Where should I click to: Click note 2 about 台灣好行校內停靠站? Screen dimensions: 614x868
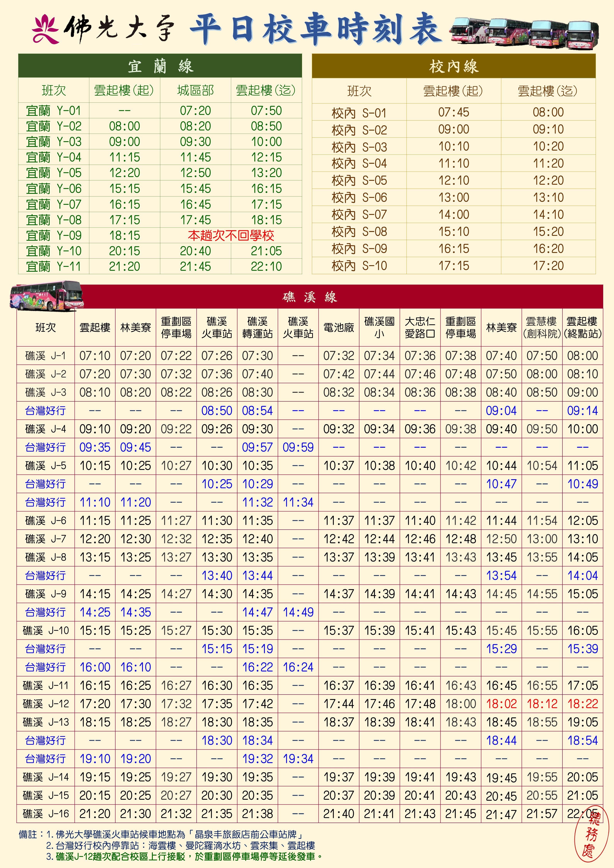[x=181, y=845]
